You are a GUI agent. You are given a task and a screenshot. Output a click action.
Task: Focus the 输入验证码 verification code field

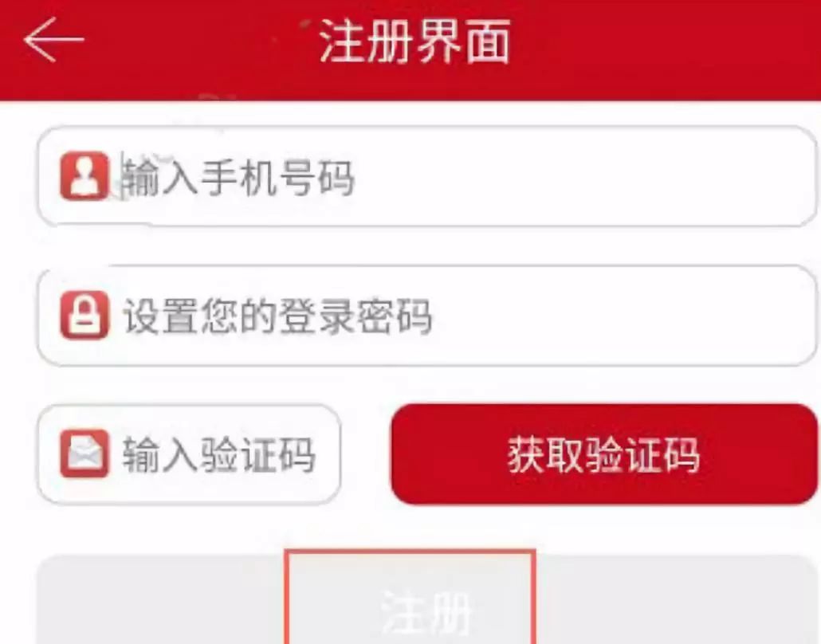pyautogui.click(x=189, y=454)
